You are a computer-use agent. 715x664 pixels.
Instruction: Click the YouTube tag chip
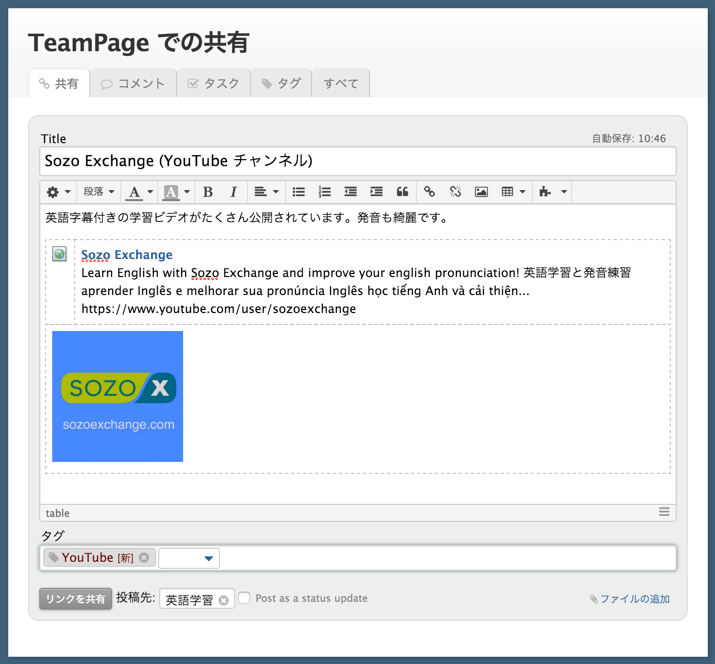pyautogui.click(x=98, y=558)
